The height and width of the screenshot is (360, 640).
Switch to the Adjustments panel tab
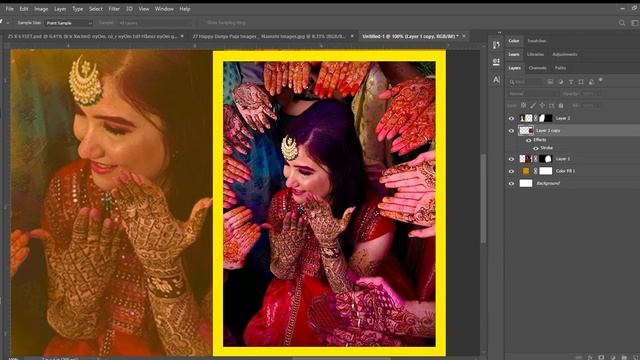coord(564,54)
